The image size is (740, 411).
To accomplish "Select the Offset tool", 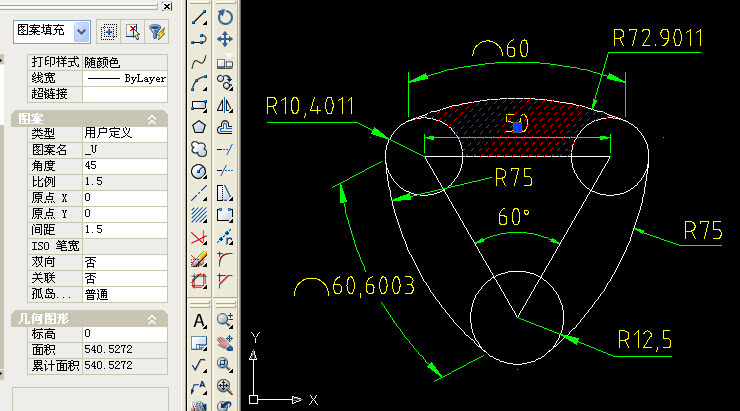I will coord(225,127).
